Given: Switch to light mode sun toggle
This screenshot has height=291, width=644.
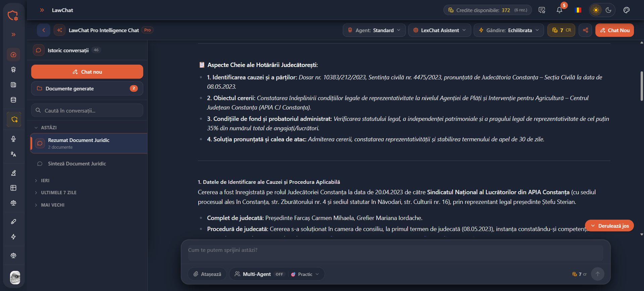Looking at the screenshot, I should (x=596, y=10).
